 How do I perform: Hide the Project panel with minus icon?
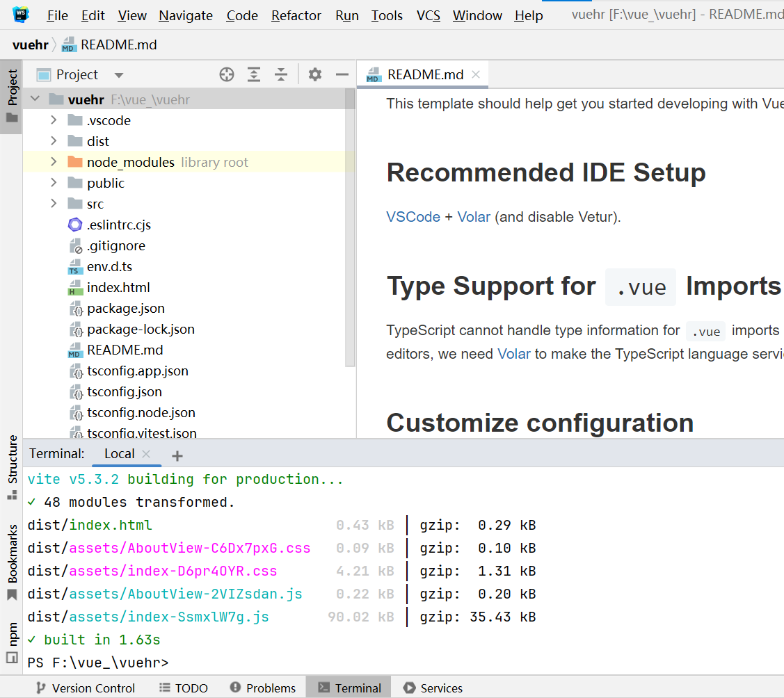342,74
